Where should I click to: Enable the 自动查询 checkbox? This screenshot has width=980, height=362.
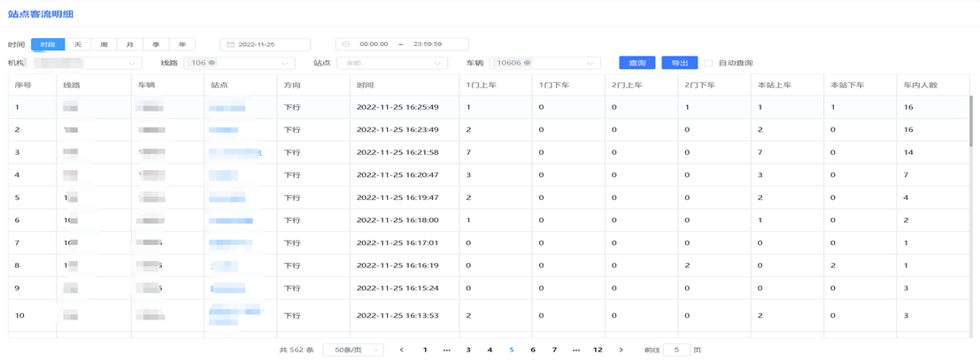(708, 63)
